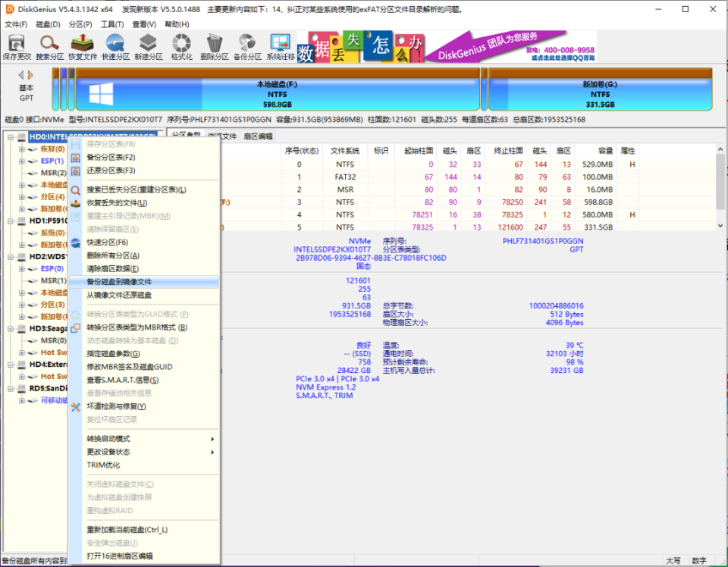Click the Recover Files (恢复文件) toolbar icon
The width and height of the screenshot is (728, 567).
[82, 47]
